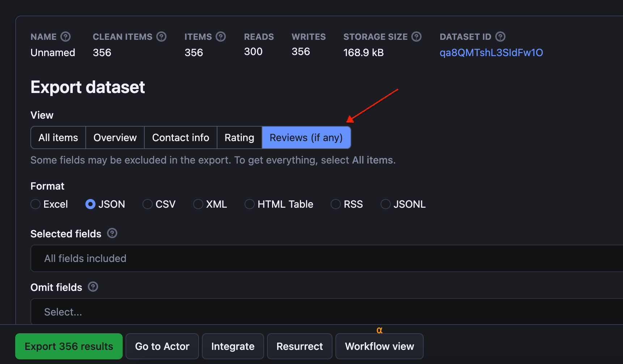Open the Omit fields help tooltip icon
This screenshot has height=364, width=623.
pos(93,287)
